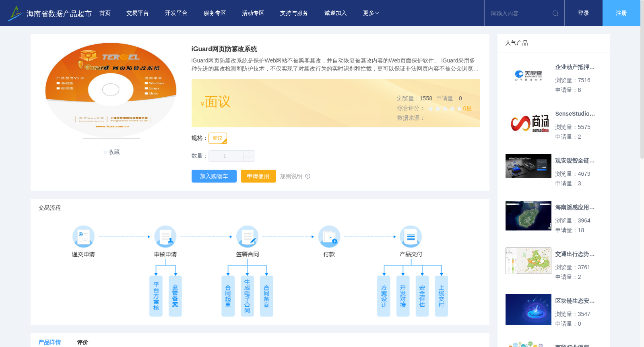This screenshot has height=347, width=644.
Task: Open the 交易平台 nav item
Action: coord(138,13)
